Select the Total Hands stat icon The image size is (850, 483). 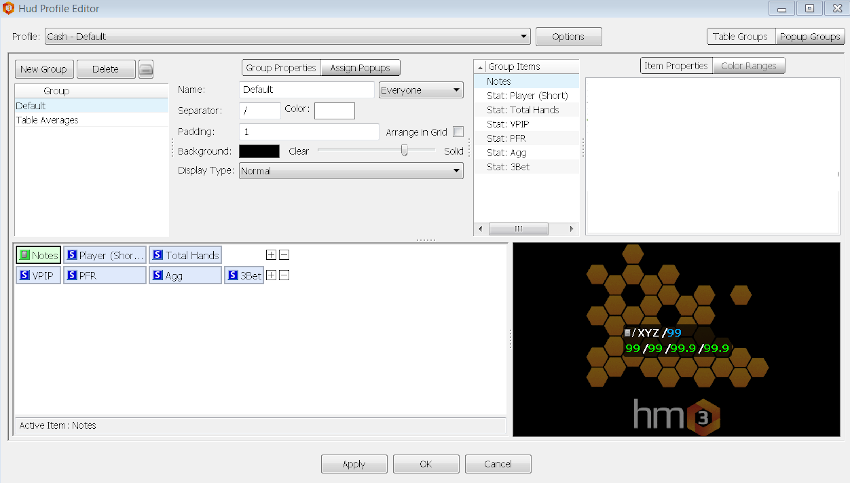click(x=158, y=256)
